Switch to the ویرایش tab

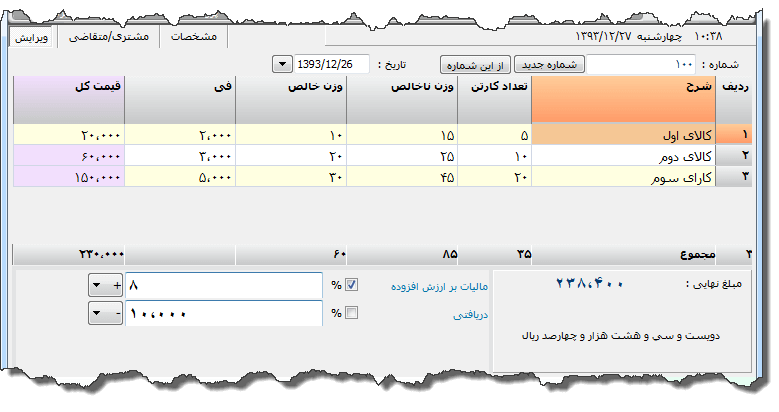point(33,36)
